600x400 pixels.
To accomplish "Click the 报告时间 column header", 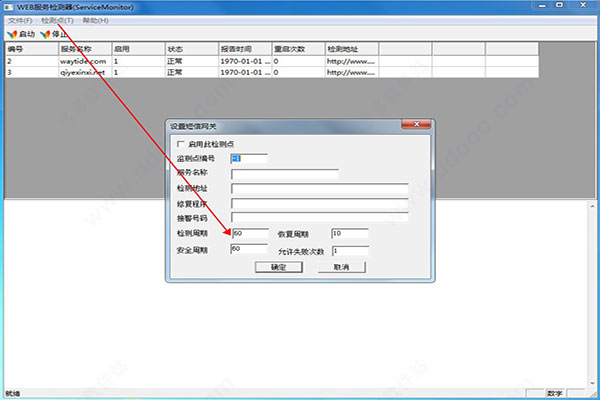I will (x=245, y=49).
